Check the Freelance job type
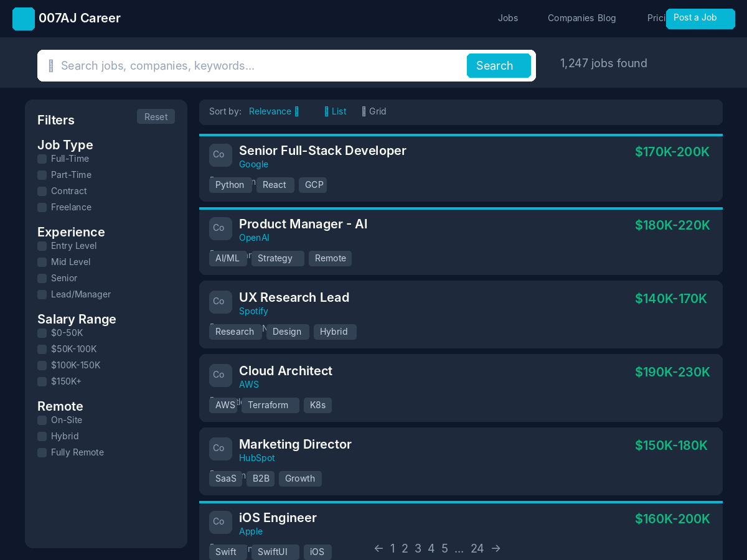 click(42, 207)
